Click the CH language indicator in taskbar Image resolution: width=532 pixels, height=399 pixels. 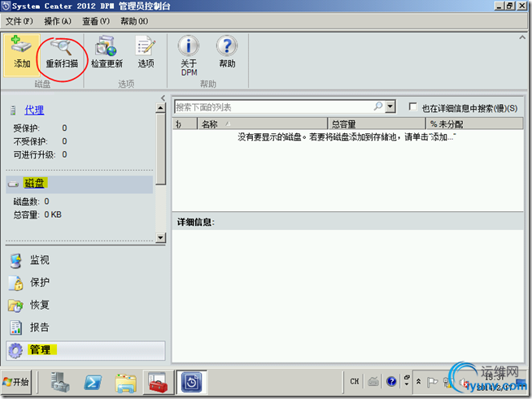(354, 381)
